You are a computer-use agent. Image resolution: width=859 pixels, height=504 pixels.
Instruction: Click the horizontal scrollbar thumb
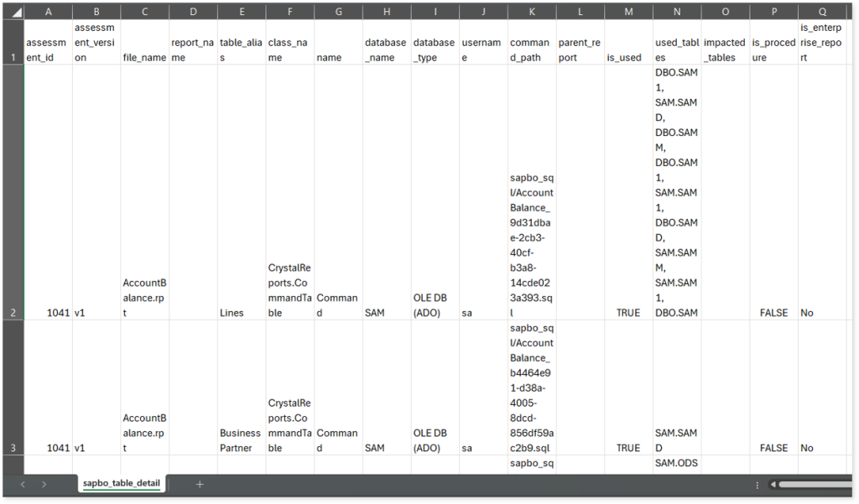tap(814, 484)
